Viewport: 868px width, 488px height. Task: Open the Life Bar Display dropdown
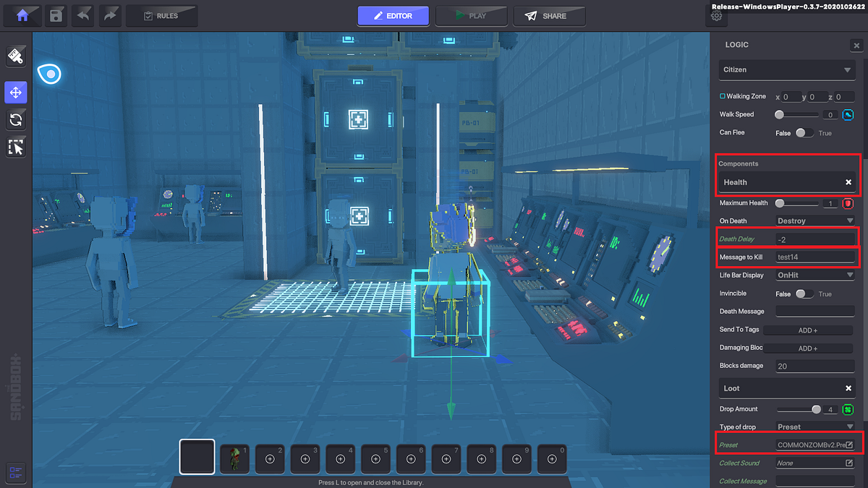(815, 275)
